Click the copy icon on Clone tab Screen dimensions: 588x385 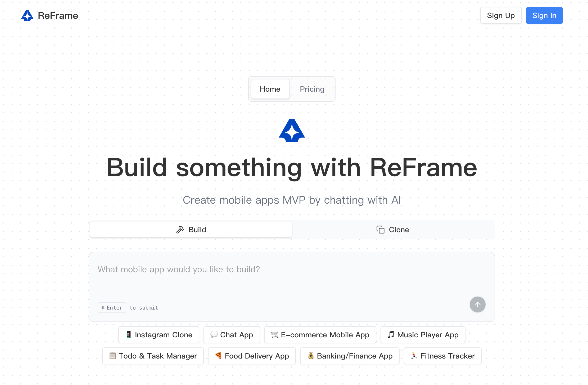[x=380, y=230]
